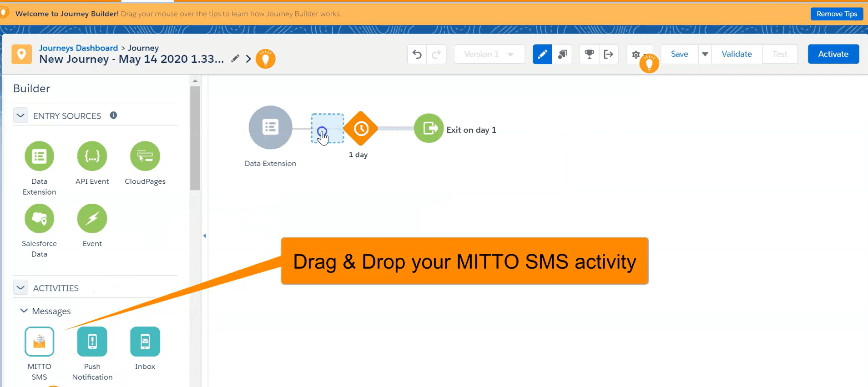Viewport: 868px width, 387px height.
Task: Open the journey settings gear icon
Action: [x=636, y=55]
